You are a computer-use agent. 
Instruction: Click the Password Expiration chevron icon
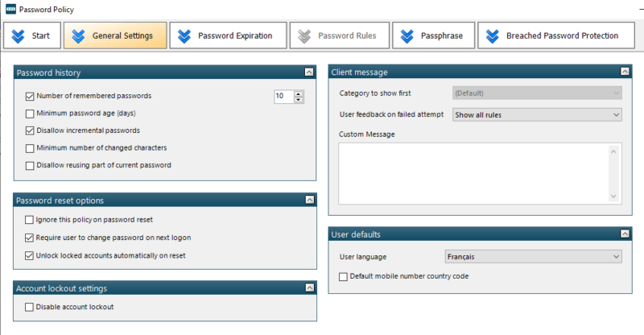coord(184,35)
